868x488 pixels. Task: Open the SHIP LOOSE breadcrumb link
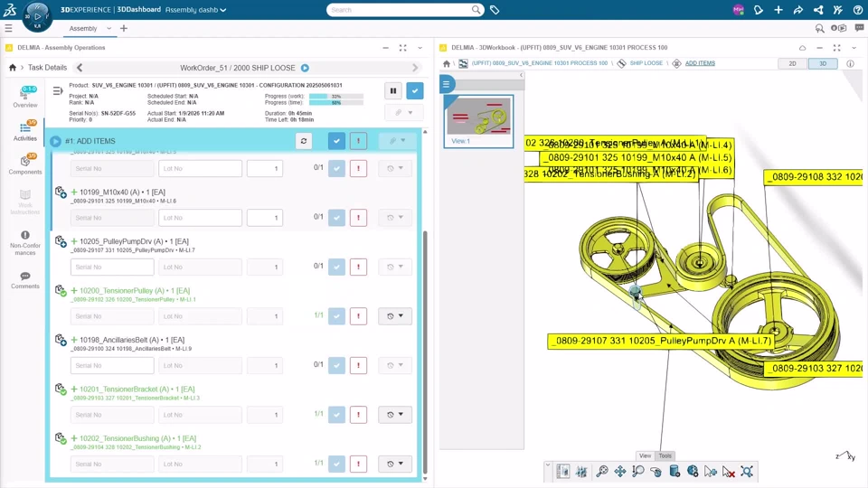(646, 63)
